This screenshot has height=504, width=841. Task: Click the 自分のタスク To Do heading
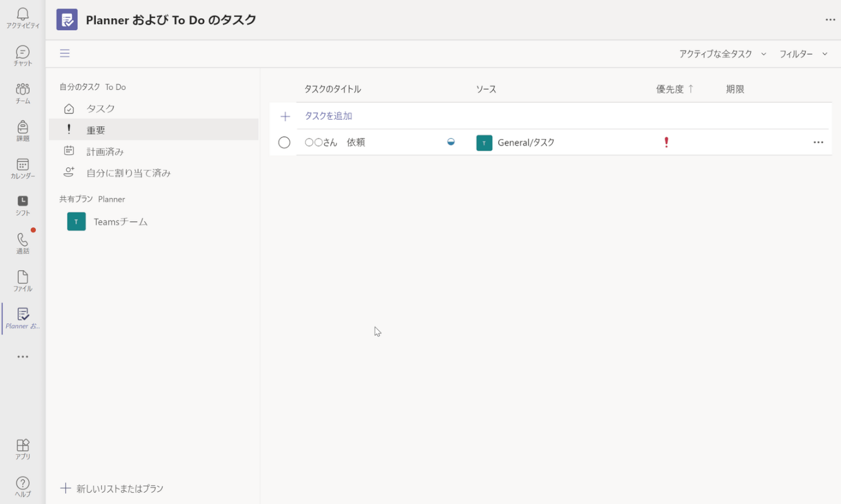click(93, 87)
